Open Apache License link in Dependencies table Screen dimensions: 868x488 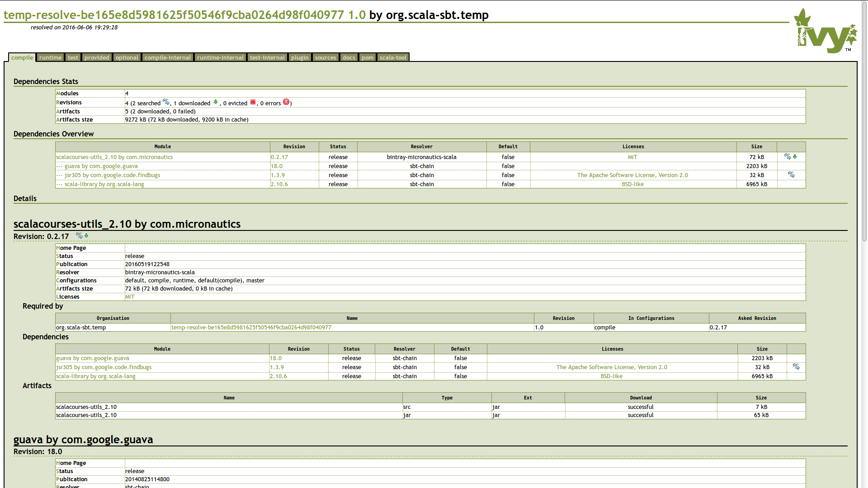point(612,367)
